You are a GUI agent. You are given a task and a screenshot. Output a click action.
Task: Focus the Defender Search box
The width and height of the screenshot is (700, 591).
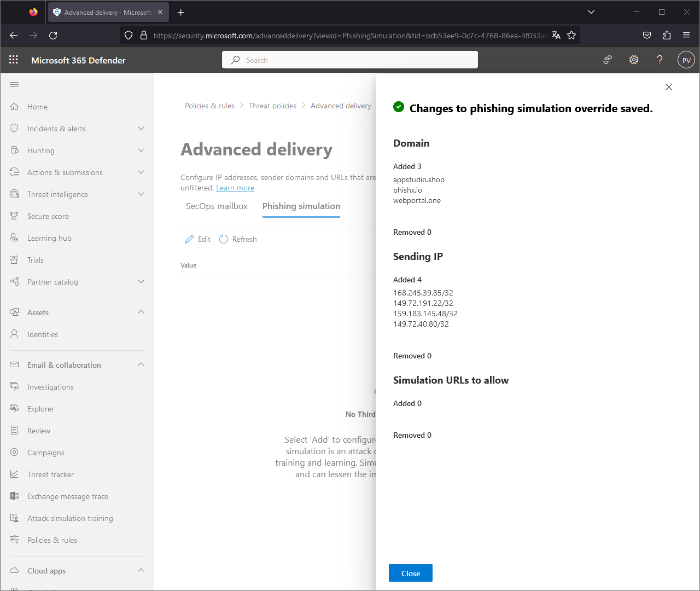[x=350, y=60]
